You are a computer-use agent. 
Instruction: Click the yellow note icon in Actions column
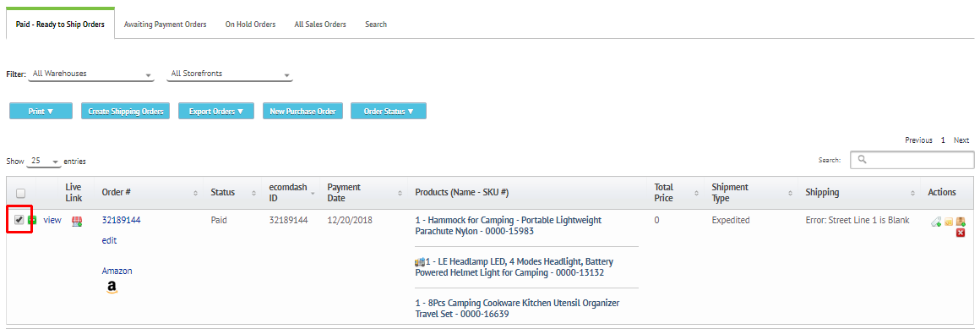949,222
